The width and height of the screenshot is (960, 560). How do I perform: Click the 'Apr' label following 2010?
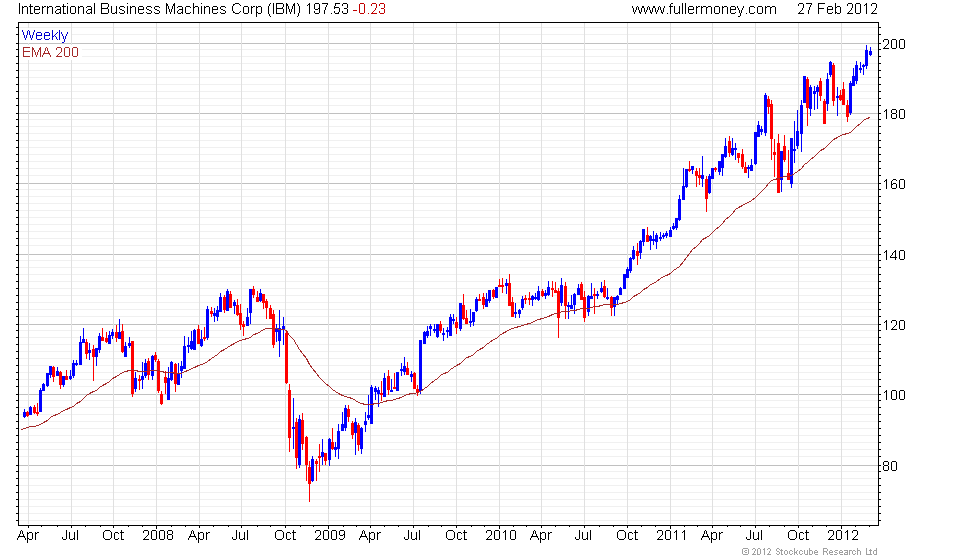[541, 536]
